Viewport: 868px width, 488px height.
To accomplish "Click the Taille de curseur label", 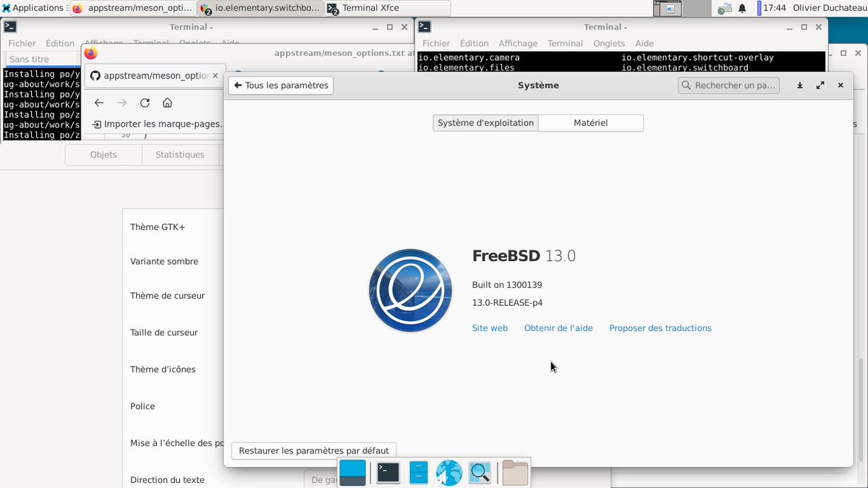I will click(164, 333).
